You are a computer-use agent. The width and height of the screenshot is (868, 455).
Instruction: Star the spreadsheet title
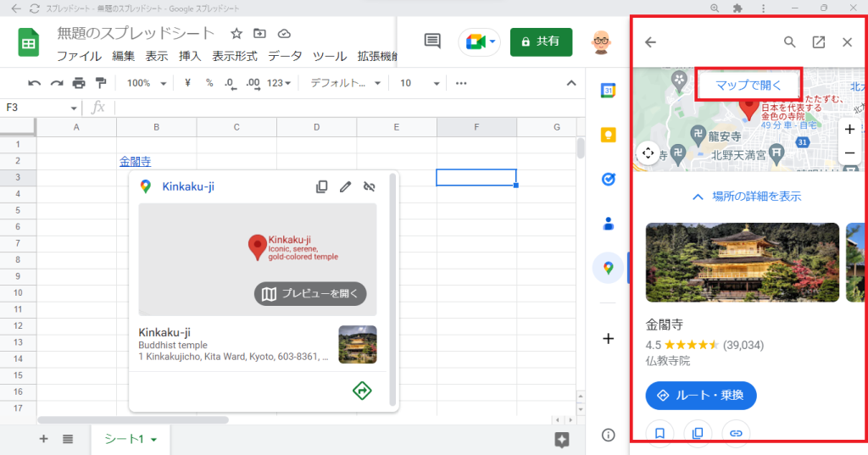236,34
